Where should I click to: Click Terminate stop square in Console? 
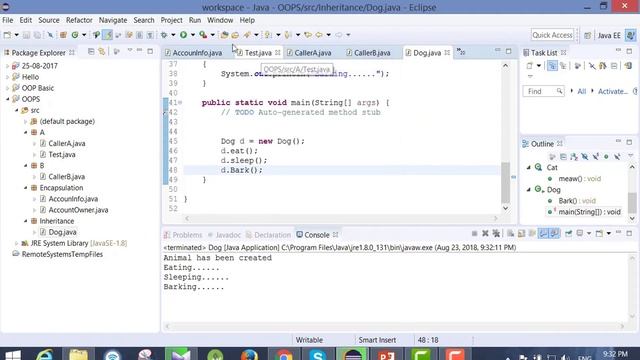[474, 233]
